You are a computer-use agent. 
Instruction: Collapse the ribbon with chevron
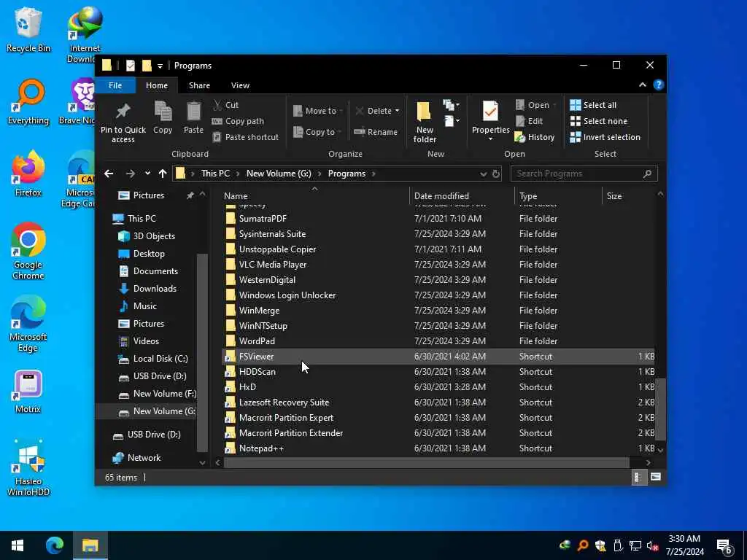pyautogui.click(x=642, y=85)
